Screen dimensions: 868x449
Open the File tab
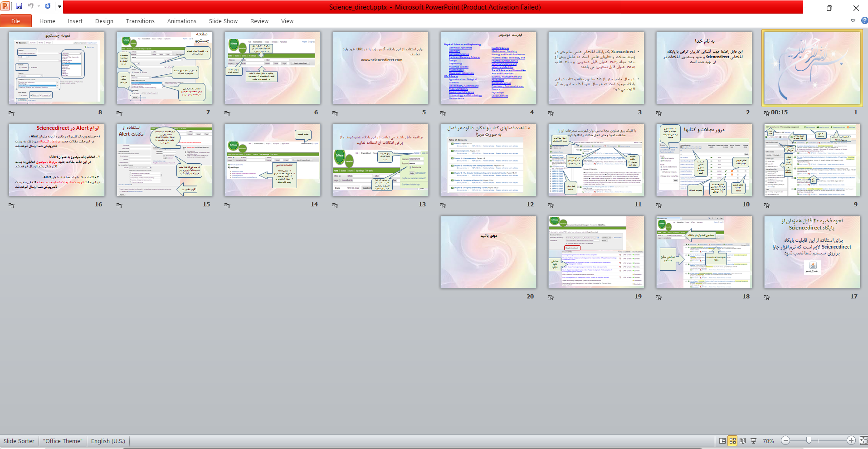(16, 21)
